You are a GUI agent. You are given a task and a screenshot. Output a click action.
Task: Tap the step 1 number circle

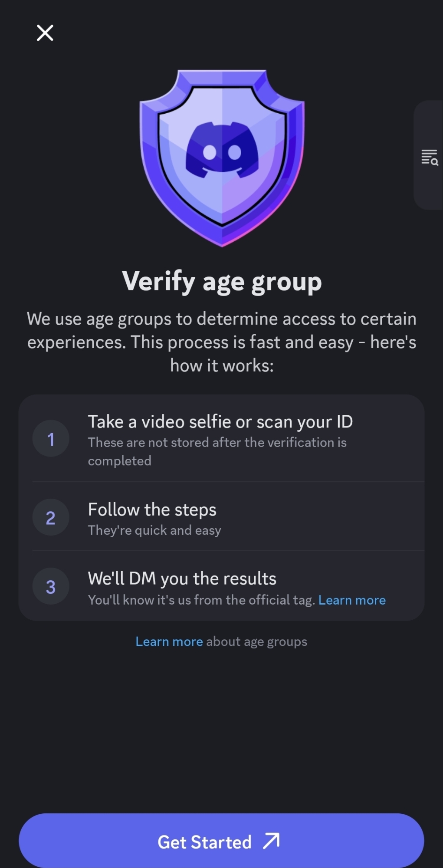pos(51,439)
